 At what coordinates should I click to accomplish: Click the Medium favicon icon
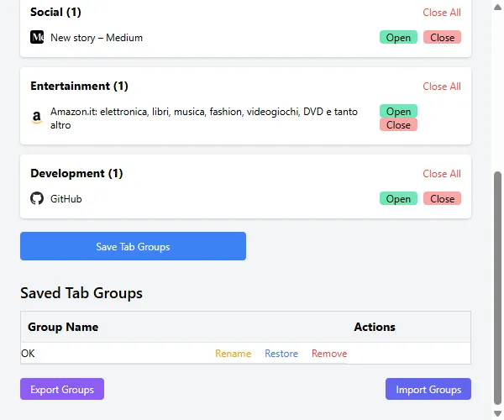pos(37,38)
